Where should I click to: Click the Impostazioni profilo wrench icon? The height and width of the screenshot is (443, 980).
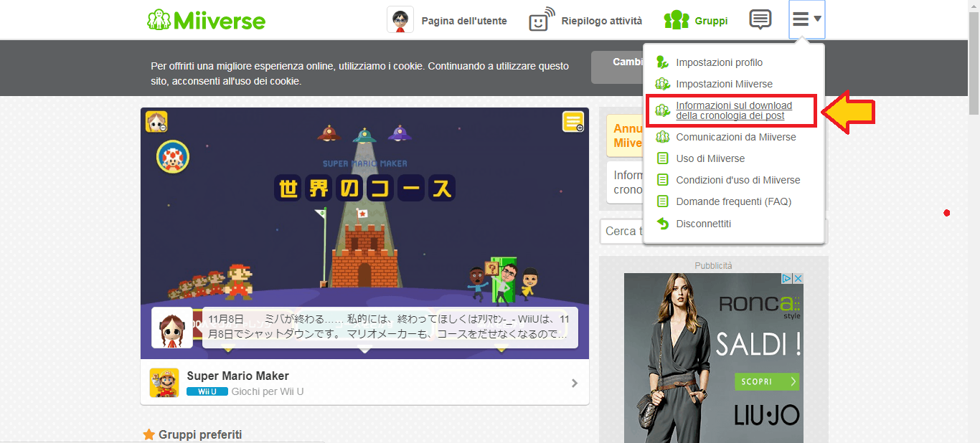pos(663,62)
